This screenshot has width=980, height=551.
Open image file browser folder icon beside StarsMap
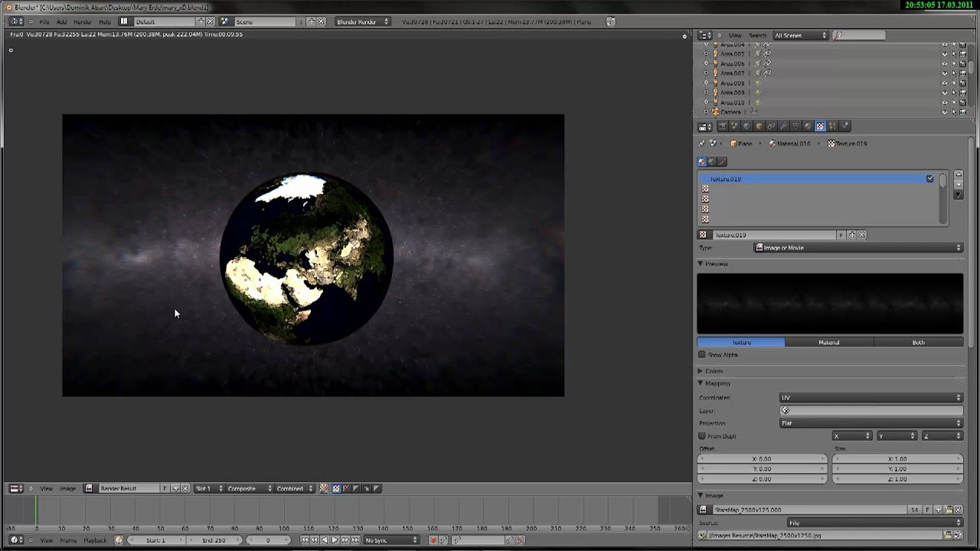(x=949, y=510)
